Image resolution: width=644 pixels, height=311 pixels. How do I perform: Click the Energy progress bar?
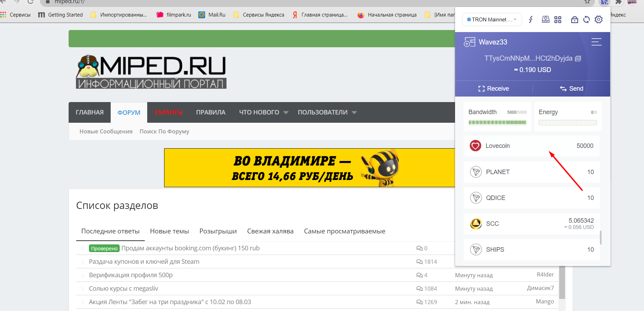click(568, 122)
